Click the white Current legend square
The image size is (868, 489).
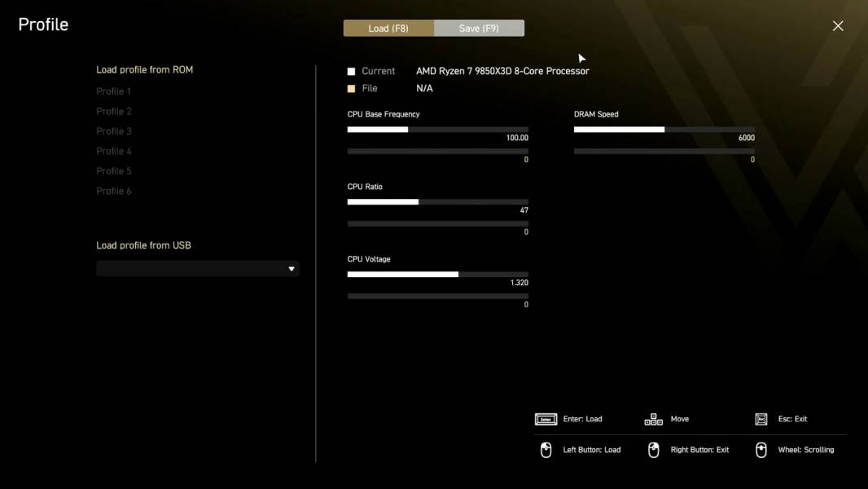(351, 72)
